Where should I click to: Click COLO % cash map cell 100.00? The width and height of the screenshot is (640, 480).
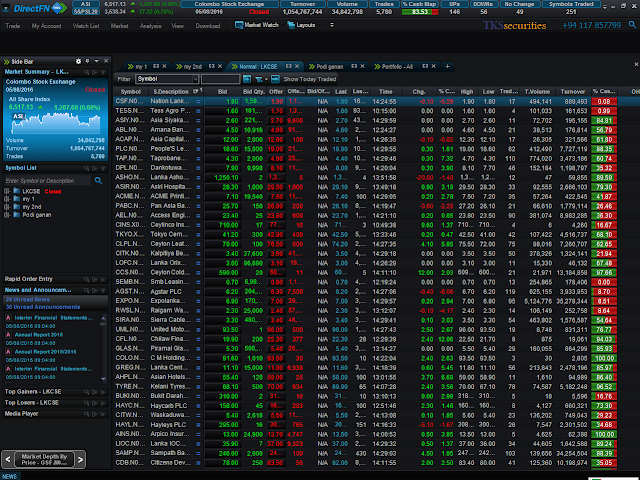click(x=604, y=358)
